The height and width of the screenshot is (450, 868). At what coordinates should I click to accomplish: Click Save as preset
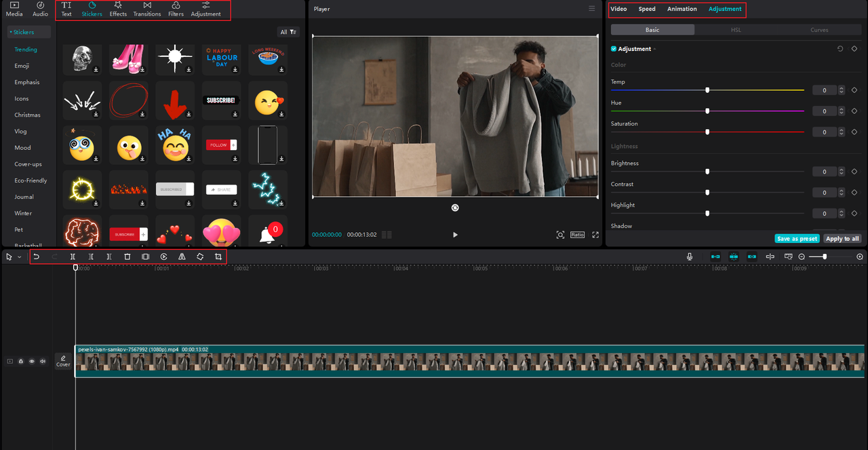(797, 238)
